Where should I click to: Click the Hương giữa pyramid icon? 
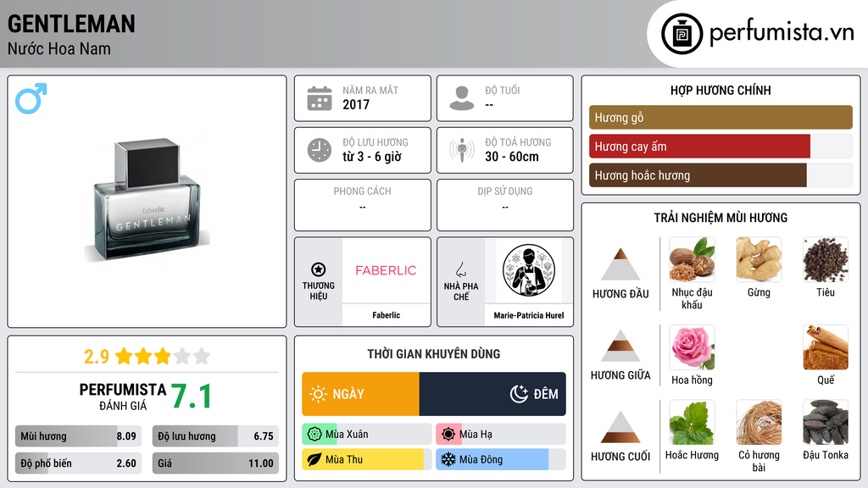pyautogui.click(x=620, y=346)
